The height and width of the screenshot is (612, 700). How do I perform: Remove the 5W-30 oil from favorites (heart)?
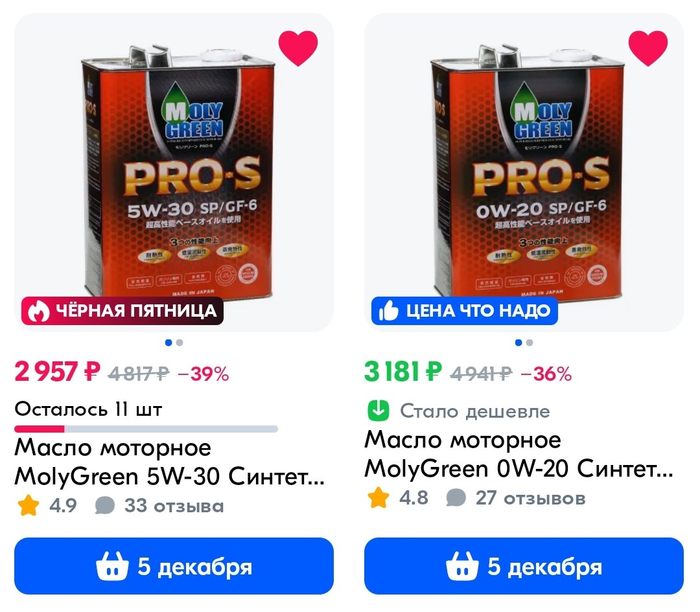click(297, 48)
